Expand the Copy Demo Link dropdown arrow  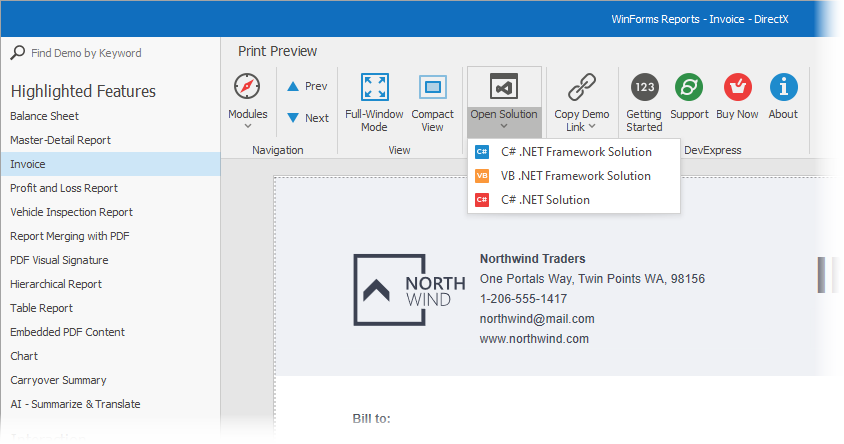point(592,126)
